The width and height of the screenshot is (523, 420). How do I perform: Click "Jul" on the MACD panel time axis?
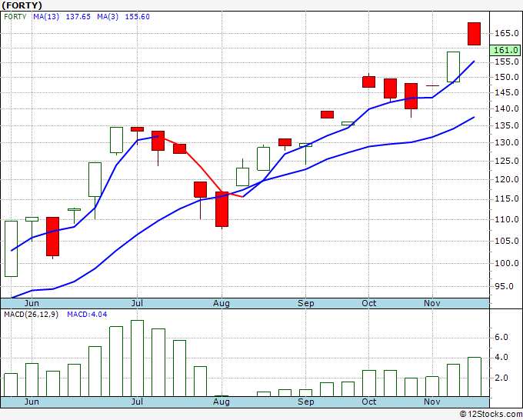(137, 402)
